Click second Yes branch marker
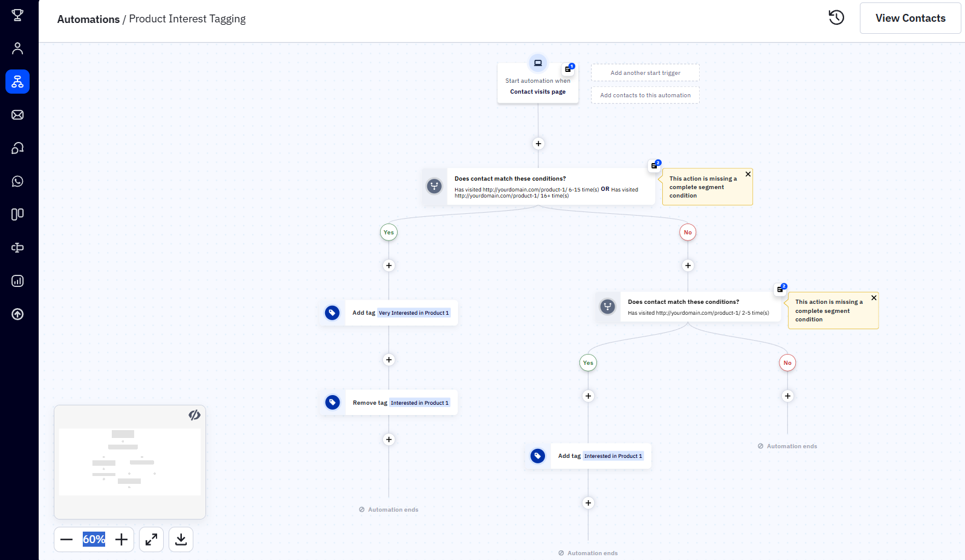The width and height of the screenshot is (965, 560). [x=588, y=363]
